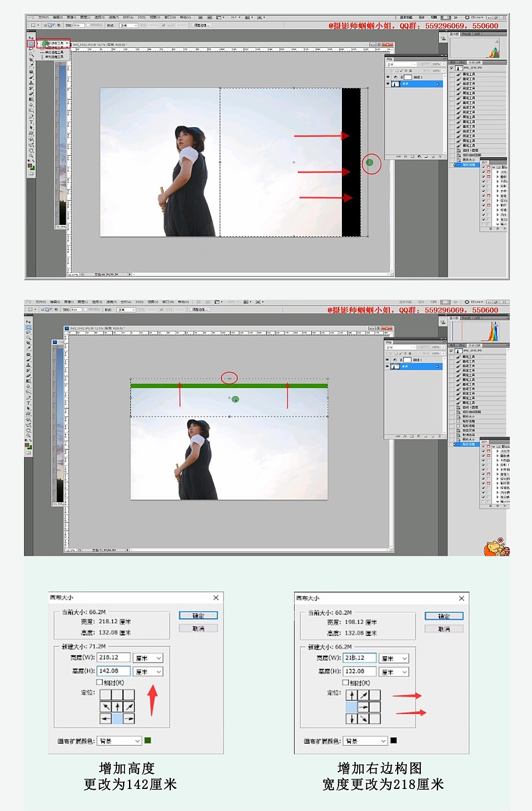Open canvas extension color dropdown beside black swatch
The image size is (532, 811).
pos(366,740)
